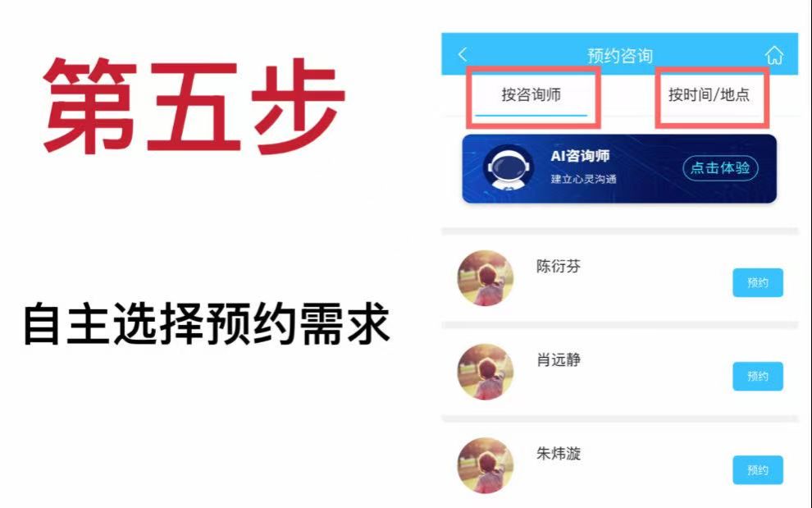Switch to the 按咨询师 tab
The width and height of the screenshot is (812, 508).
pyautogui.click(x=531, y=95)
